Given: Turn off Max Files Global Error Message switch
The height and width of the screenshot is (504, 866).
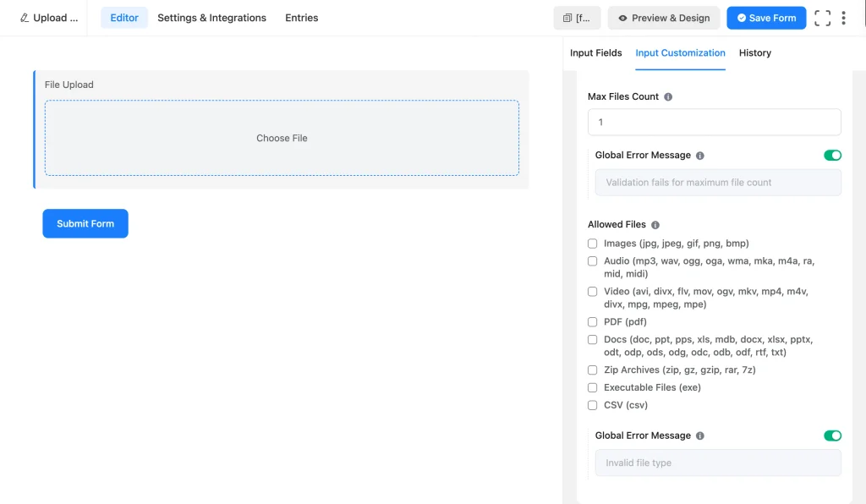Looking at the screenshot, I should tap(832, 155).
